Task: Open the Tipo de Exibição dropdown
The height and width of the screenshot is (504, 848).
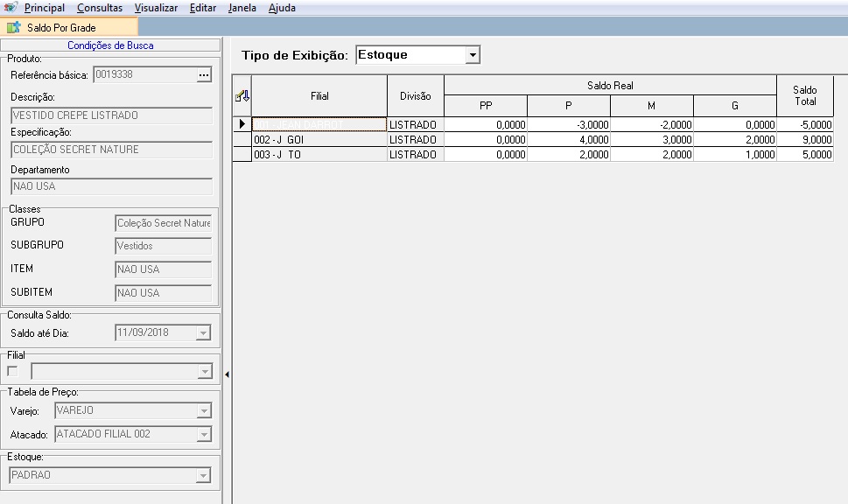Action: coord(473,55)
